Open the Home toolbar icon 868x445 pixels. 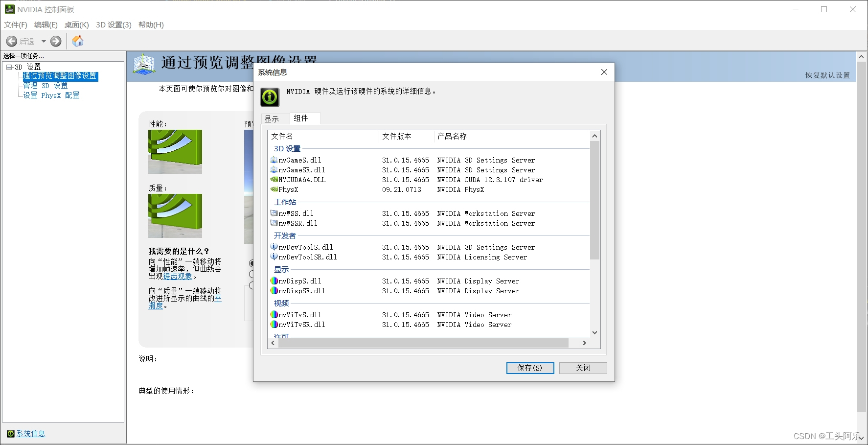78,41
